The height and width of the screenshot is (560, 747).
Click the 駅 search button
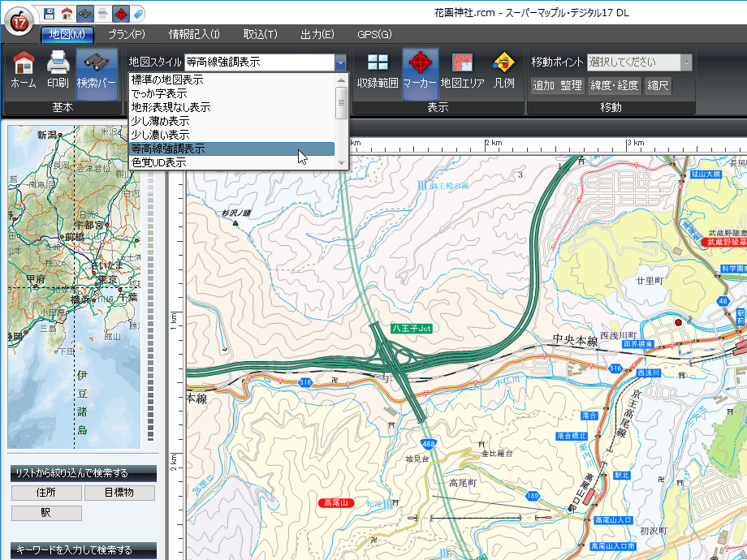click(x=46, y=513)
